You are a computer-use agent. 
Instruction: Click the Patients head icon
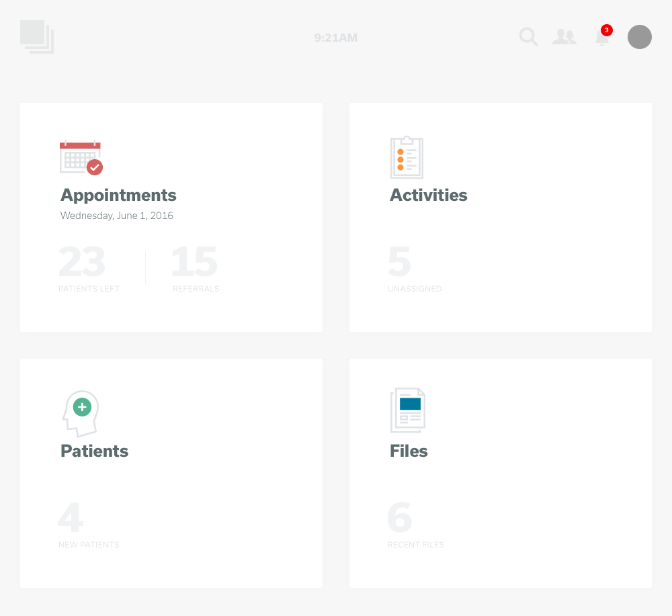pyautogui.click(x=81, y=413)
